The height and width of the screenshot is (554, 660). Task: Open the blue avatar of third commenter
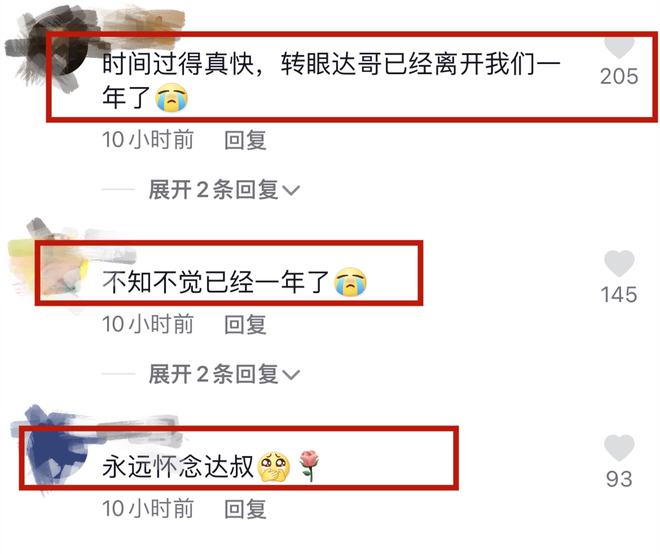53,450
